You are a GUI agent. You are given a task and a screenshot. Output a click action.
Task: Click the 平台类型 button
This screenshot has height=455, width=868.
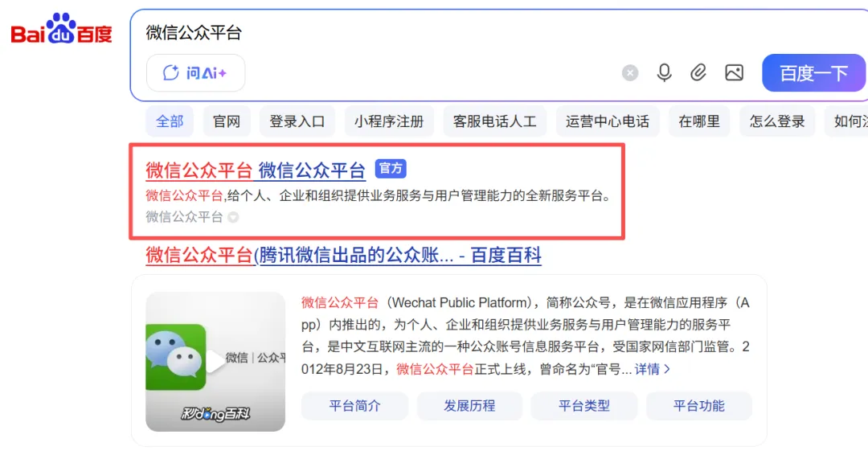pyautogui.click(x=584, y=406)
